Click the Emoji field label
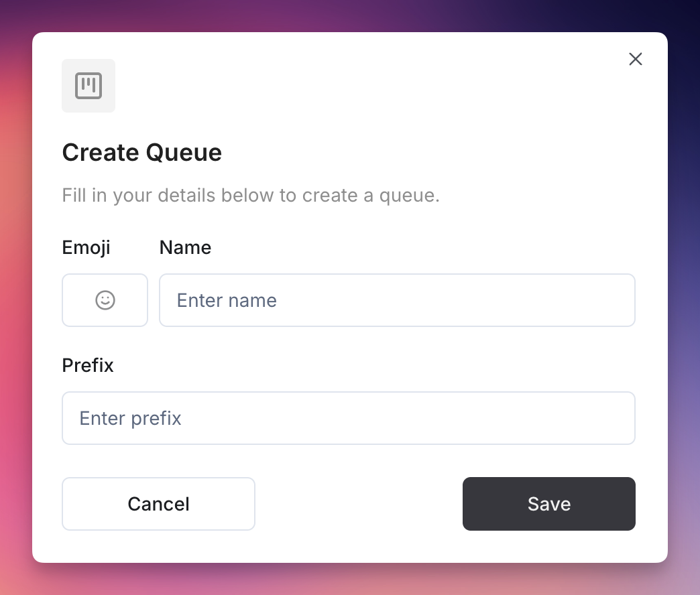700x595 pixels. tap(86, 248)
